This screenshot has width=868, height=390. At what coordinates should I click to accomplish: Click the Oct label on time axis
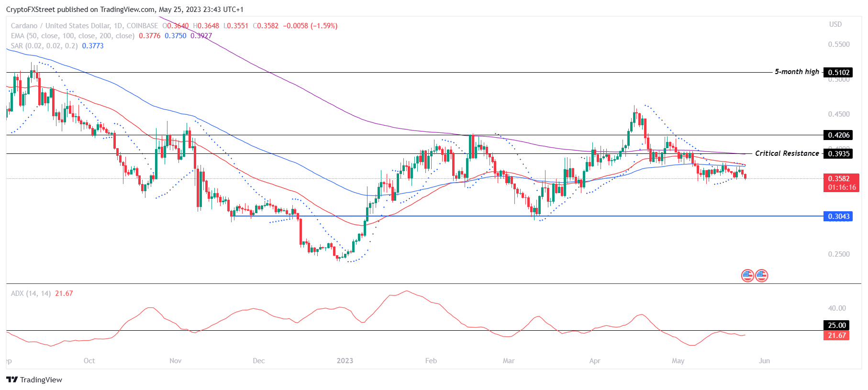pyautogui.click(x=89, y=361)
